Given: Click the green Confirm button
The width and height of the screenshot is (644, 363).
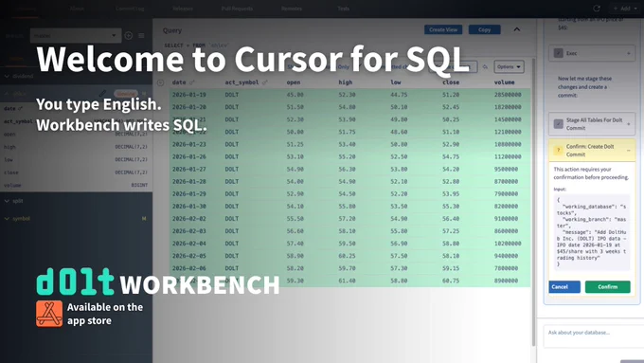Looking at the screenshot, I should click(x=607, y=287).
